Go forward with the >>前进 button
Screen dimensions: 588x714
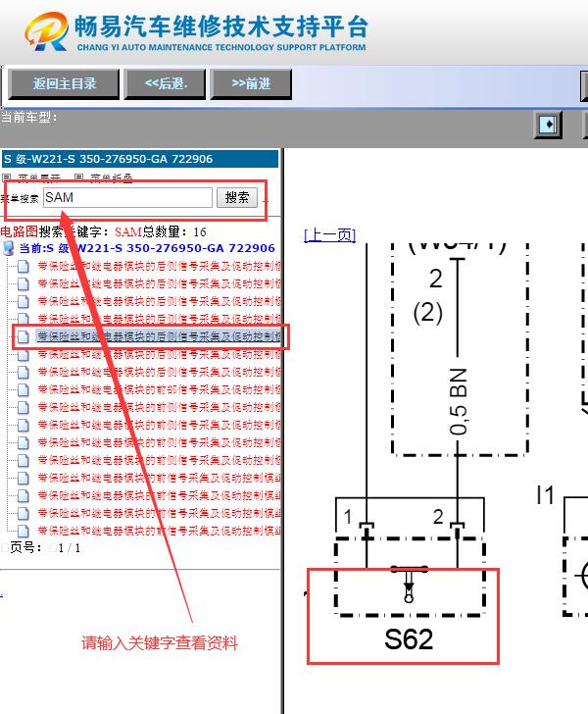click(x=251, y=83)
